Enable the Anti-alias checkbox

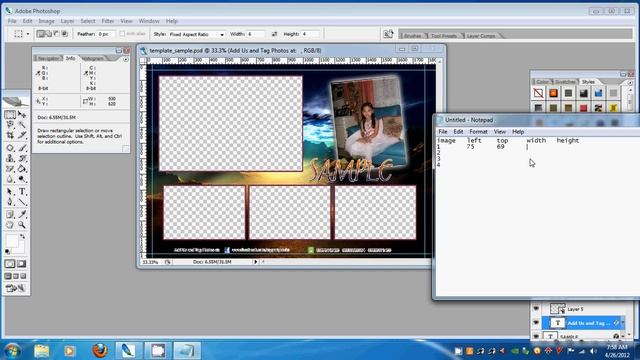[122, 34]
